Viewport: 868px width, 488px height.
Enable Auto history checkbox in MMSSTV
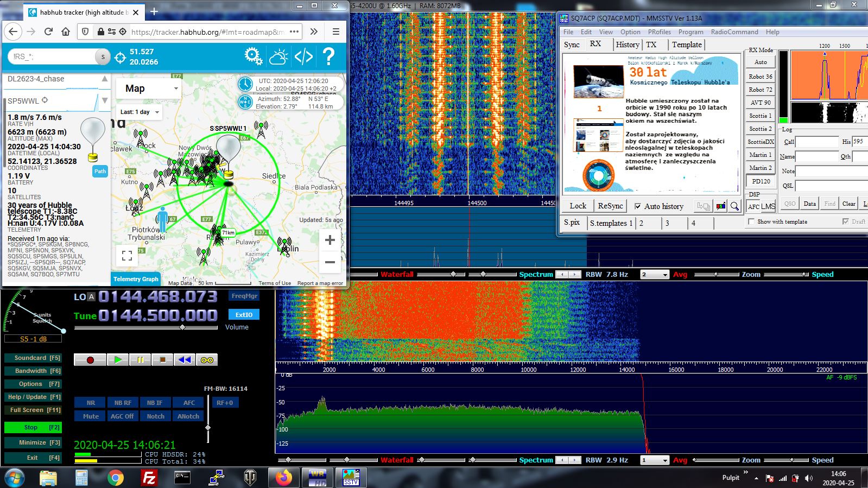point(638,206)
